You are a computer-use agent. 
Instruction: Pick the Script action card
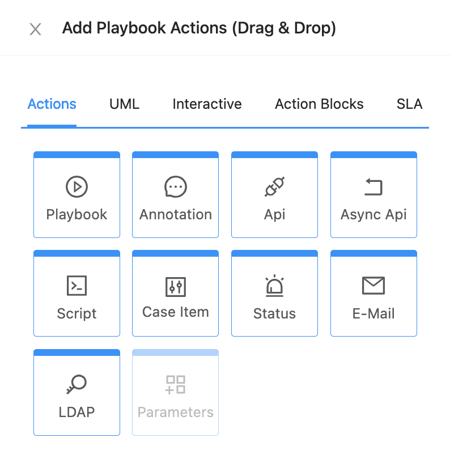pyautogui.click(x=77, y=293)
